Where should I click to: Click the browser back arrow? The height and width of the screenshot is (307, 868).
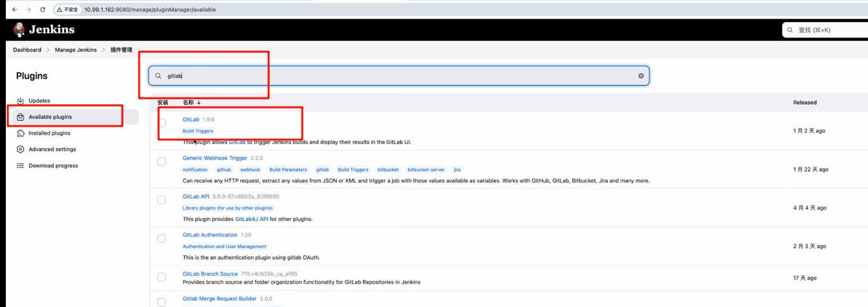coord(14,10)
